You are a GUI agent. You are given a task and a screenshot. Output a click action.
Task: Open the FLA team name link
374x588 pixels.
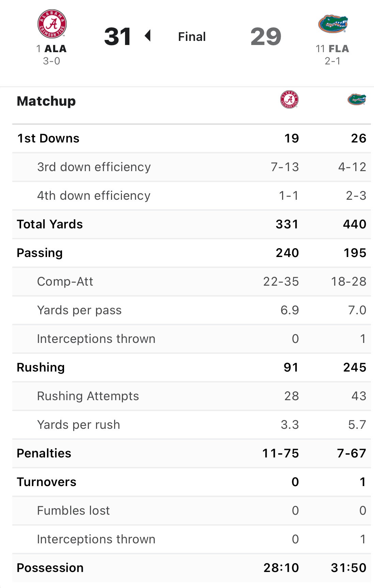(339, 49)
